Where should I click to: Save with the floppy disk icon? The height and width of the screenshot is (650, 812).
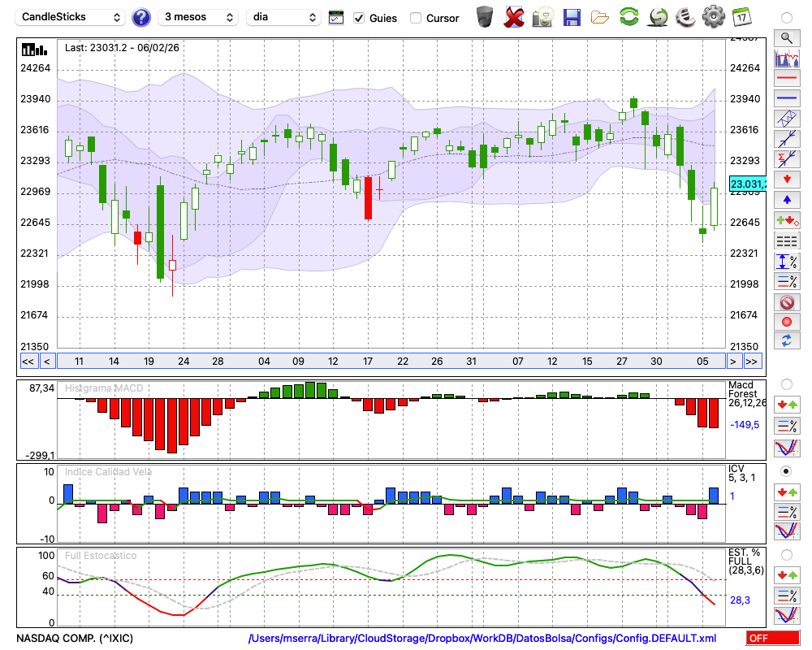pyautogui.click(x=572, y=17)
